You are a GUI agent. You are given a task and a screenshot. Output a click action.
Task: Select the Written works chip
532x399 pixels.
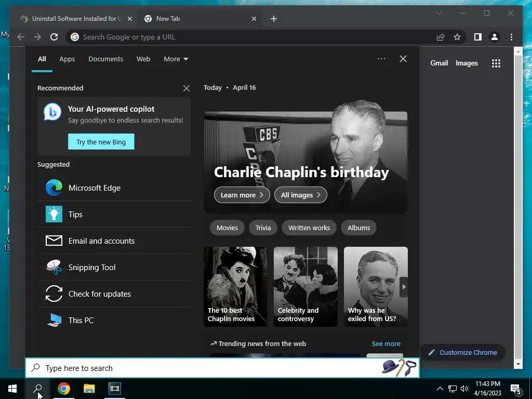click(309, 228)
